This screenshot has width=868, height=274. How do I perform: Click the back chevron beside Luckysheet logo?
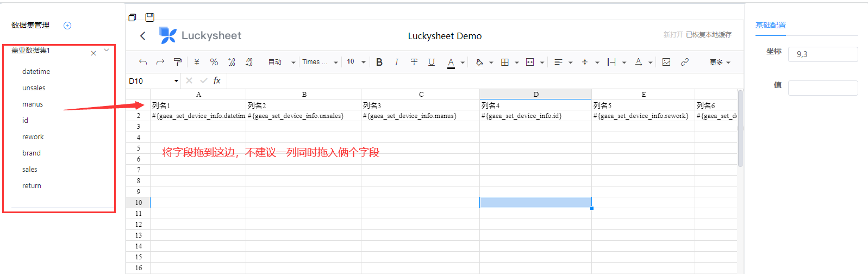click(143, 36)
